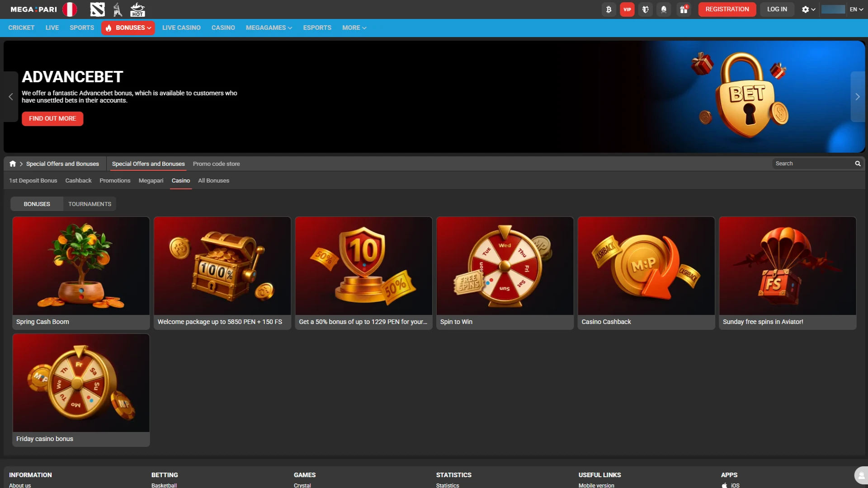Click the egg icon in the header
868x488 pixels.
click(x=664, y=9)
